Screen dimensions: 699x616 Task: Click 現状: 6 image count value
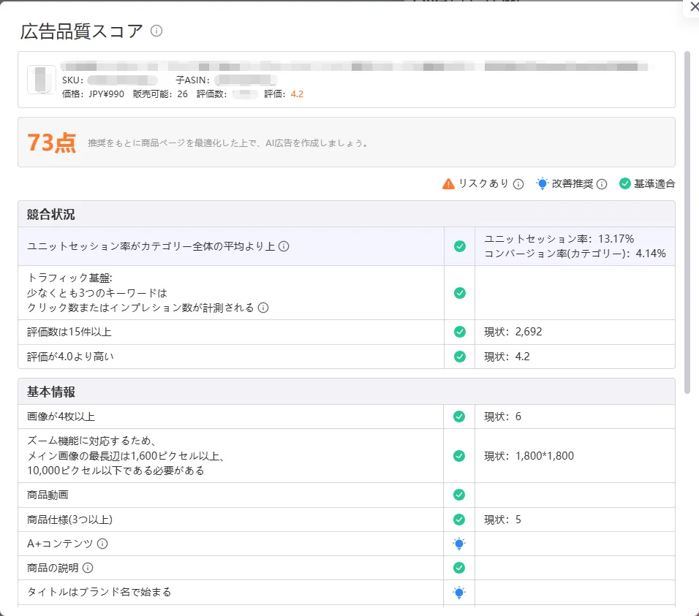[502, 417]
